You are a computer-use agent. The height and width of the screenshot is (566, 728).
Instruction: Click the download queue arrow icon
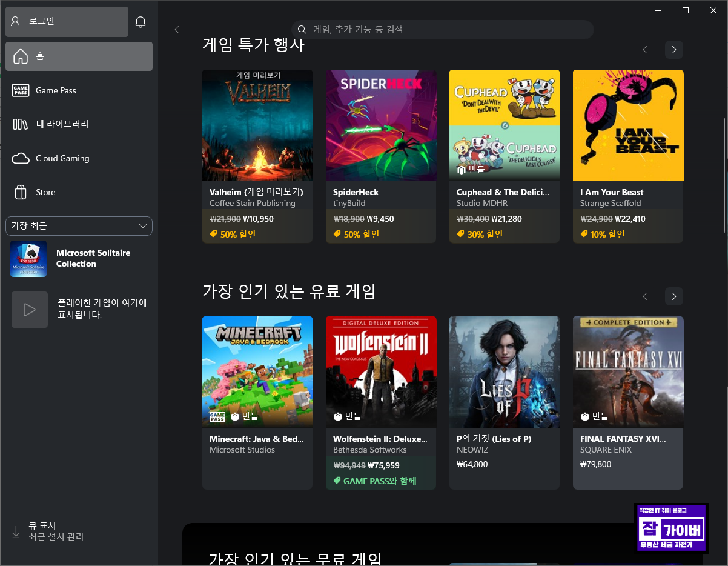[16, 531]
